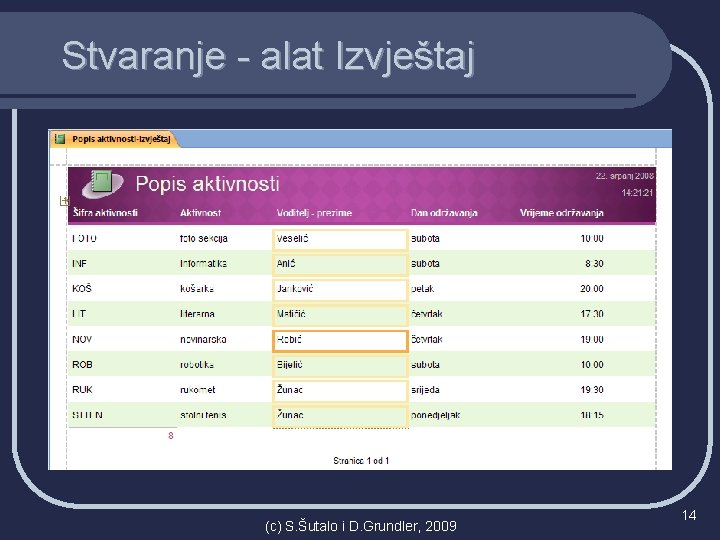Click the layout selector handle beside the header
Screen dimensions: 720x540
(x=64, y=201)
